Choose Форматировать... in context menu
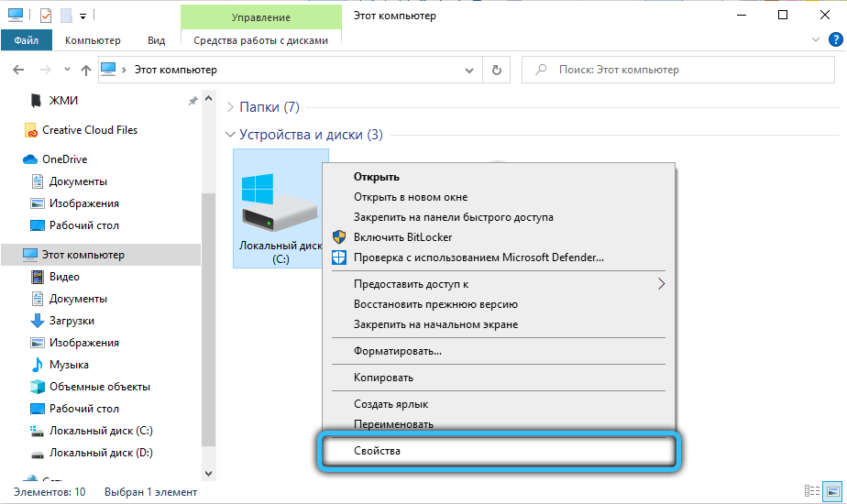Viewport: 847px width, 504px height. [x=398, y=351]
